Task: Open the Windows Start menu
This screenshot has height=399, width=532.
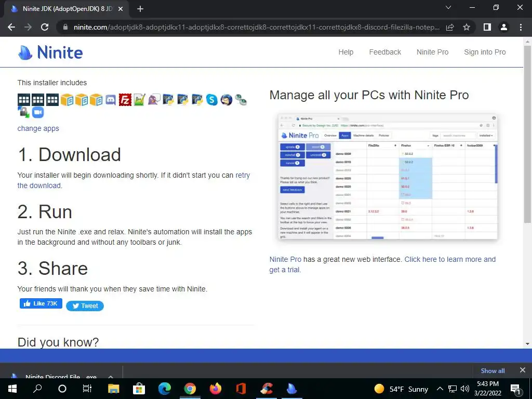Action: click(12, 389)
